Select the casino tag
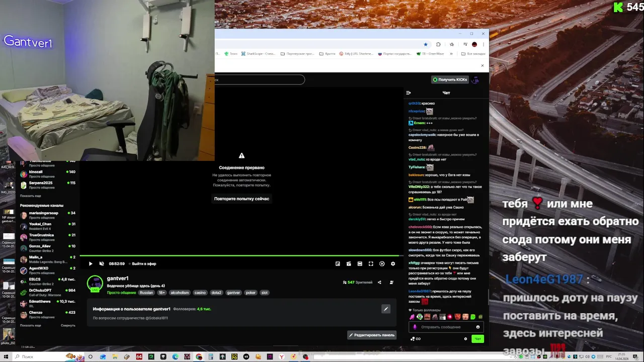The image size is (644, 362). (x=200, y=293)
